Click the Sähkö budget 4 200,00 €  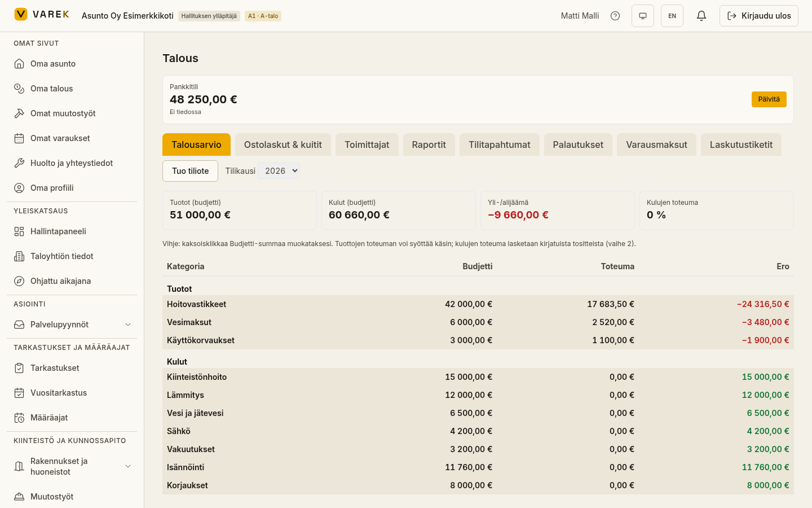pyautogui.click(x=471, y=431)
